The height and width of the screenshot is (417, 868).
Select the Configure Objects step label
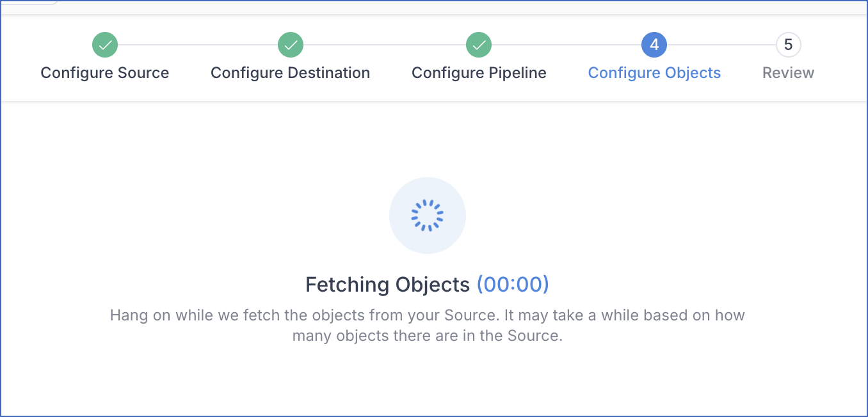(x=654, y=73)
